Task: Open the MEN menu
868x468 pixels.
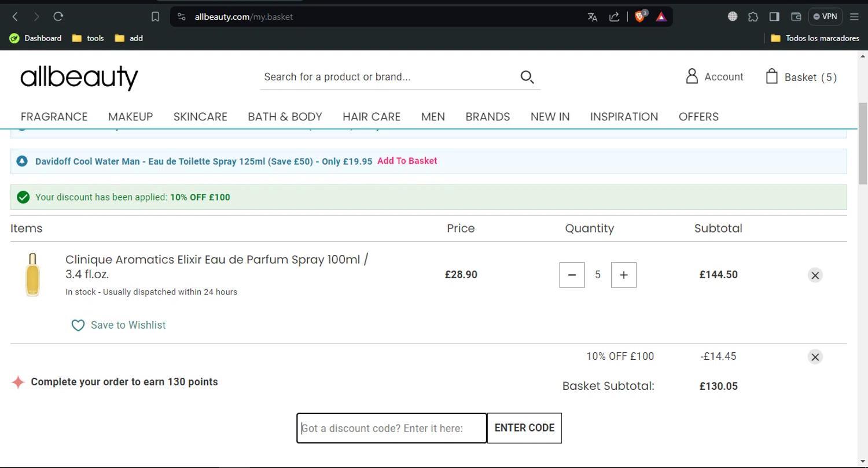Action: (433, 117)
